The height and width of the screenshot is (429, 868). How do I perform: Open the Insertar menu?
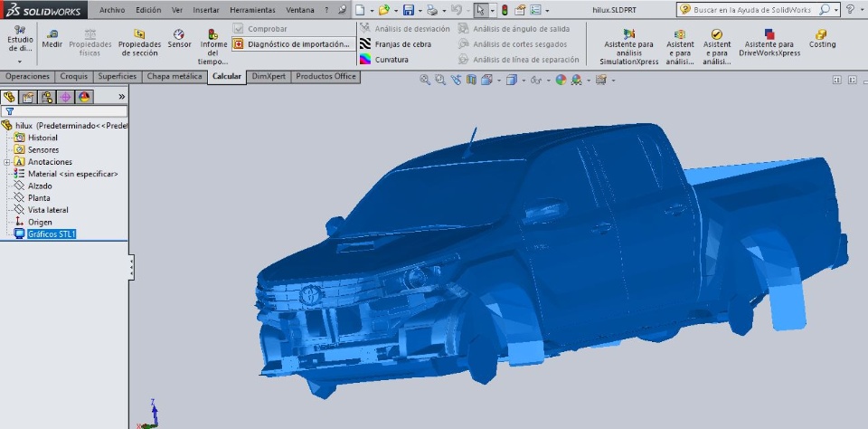coord(206,10)
